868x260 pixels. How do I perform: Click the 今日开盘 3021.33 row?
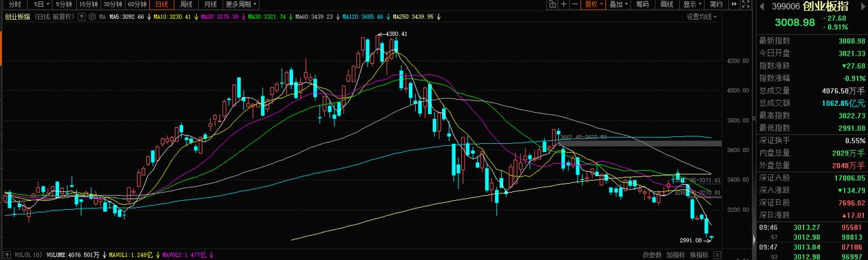812,53
